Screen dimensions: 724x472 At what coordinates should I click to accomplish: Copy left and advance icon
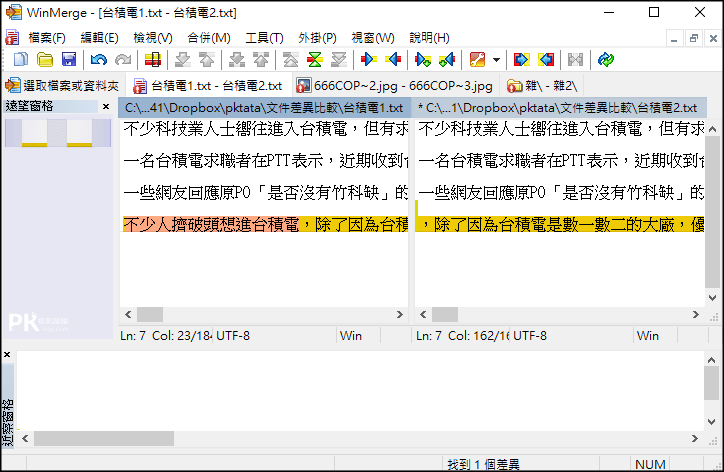tap(447, 60)
